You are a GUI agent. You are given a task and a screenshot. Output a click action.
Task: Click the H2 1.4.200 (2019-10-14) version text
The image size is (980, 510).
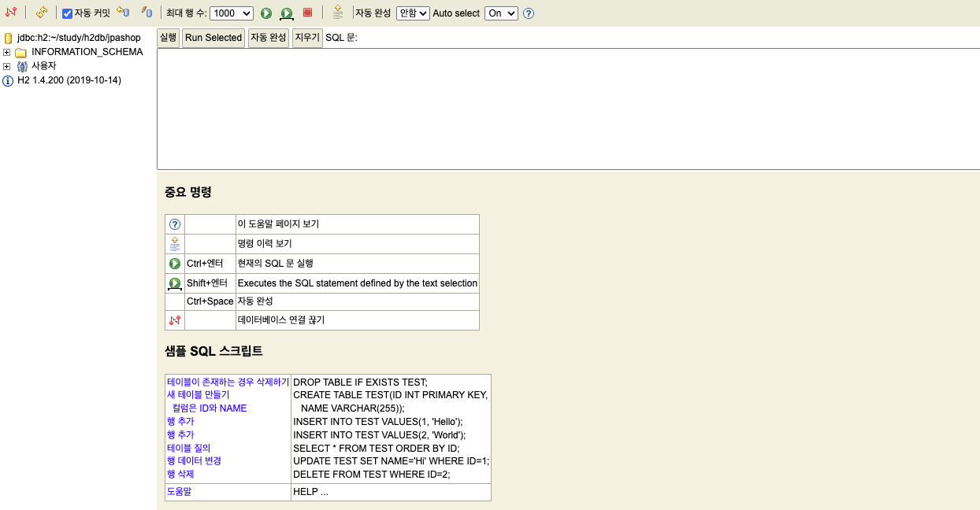pos(69,80)
